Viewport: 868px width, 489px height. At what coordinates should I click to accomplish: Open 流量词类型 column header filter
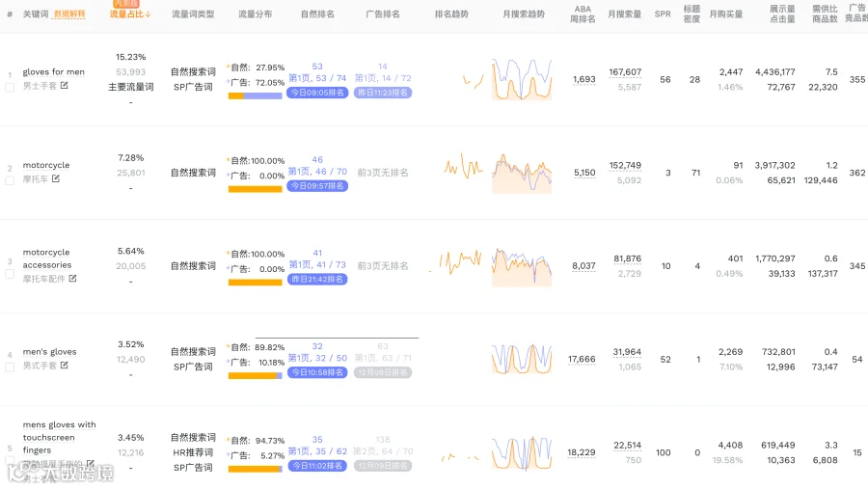[193, 14]
